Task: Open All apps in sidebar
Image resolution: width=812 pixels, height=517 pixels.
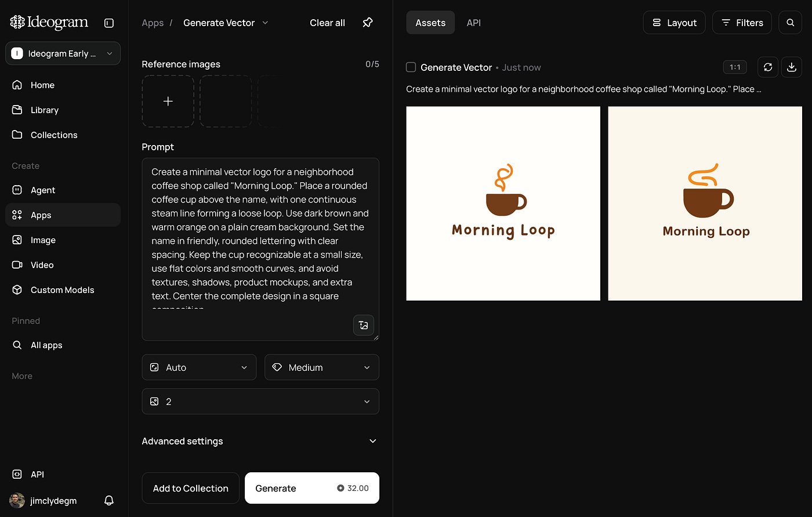Action: [63, 345]
